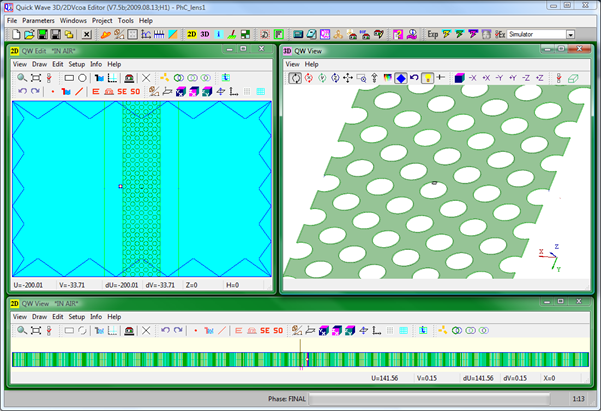Click the Exp button in main toolbar

point(432,34)
